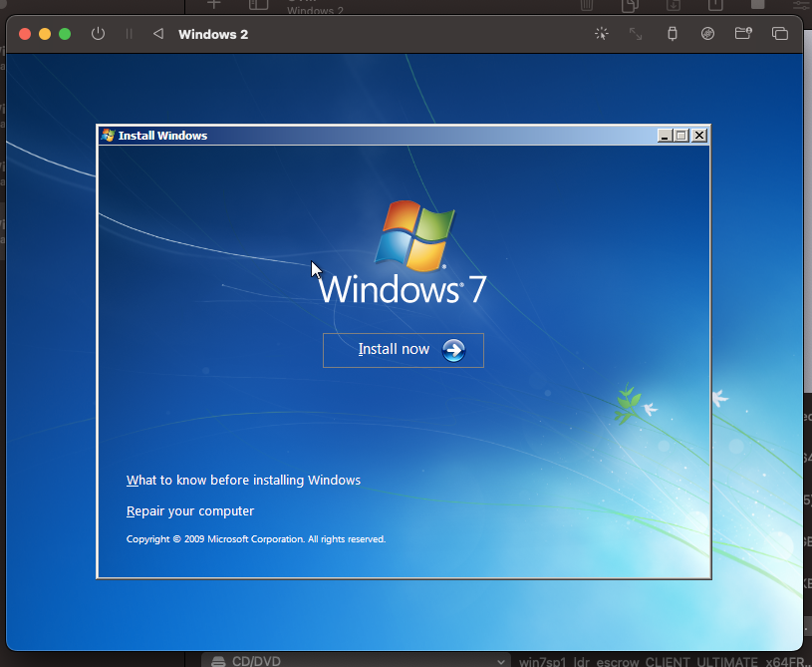The image size is (812, 667).
Task: Maximize the Install Windows dialog
Action: point(681,136)
